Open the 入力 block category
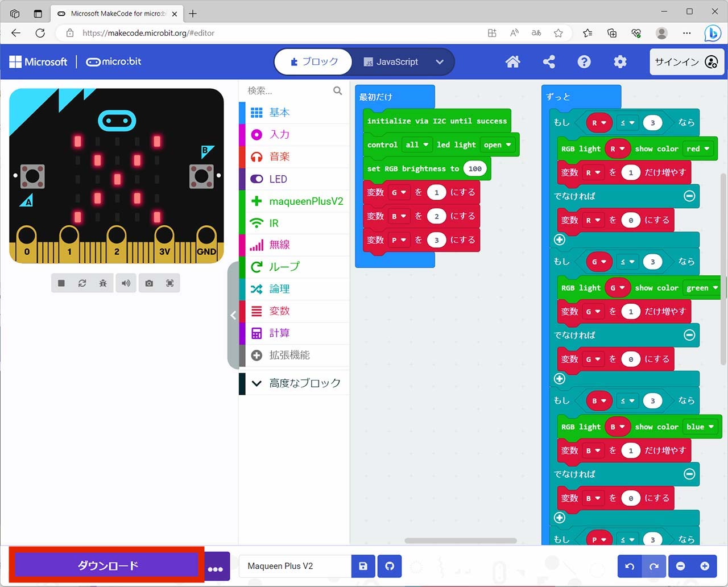The width and height of the screenshot is (728, 587). pyautogui.click(x=294, y=135)
